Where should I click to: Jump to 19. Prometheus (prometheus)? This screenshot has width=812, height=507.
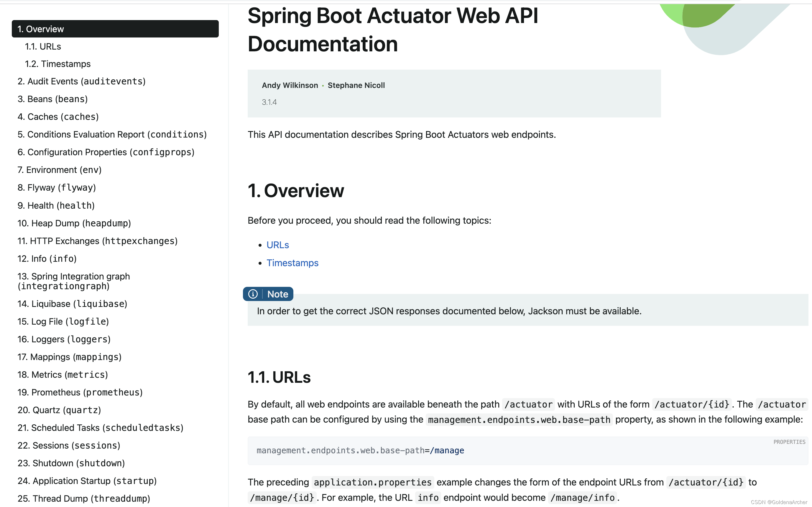click(80, 392)
